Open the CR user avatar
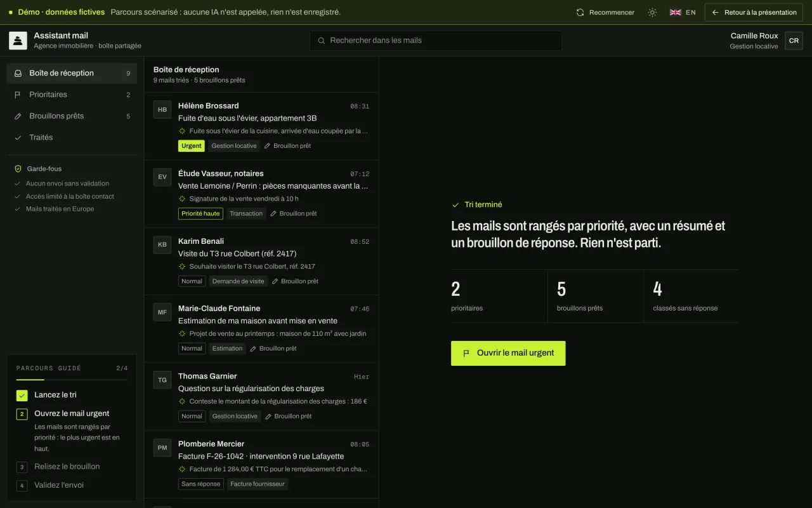This screenshot has height=508, width=812. click(x=794, y=41)
